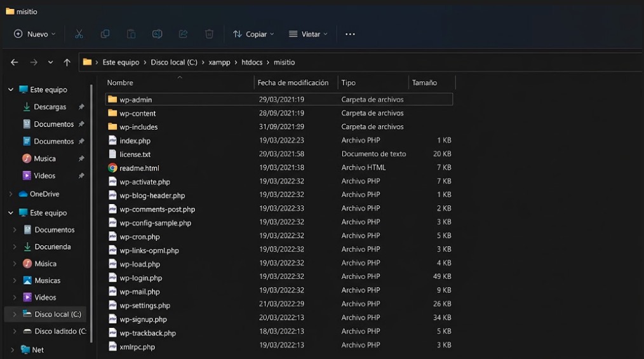Click the wp-content folder icon

coord(112,113)
